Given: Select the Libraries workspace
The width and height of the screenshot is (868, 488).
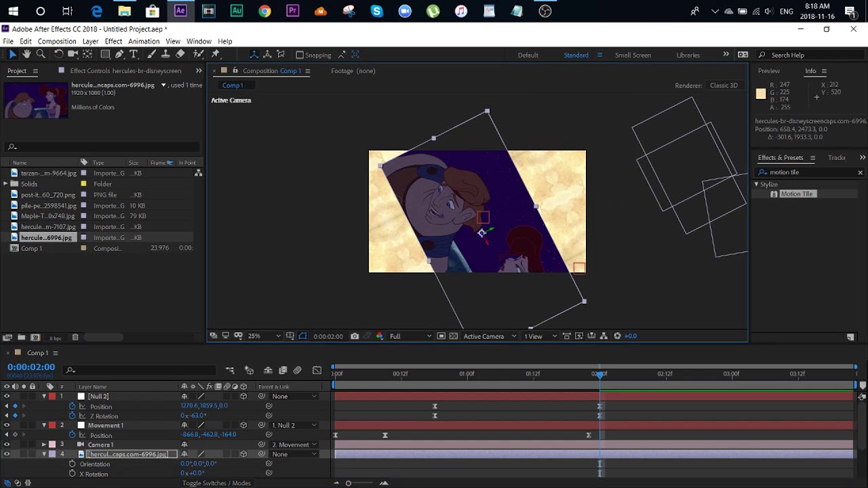Looking at the screenshot, I should click(x=688, y=55).
